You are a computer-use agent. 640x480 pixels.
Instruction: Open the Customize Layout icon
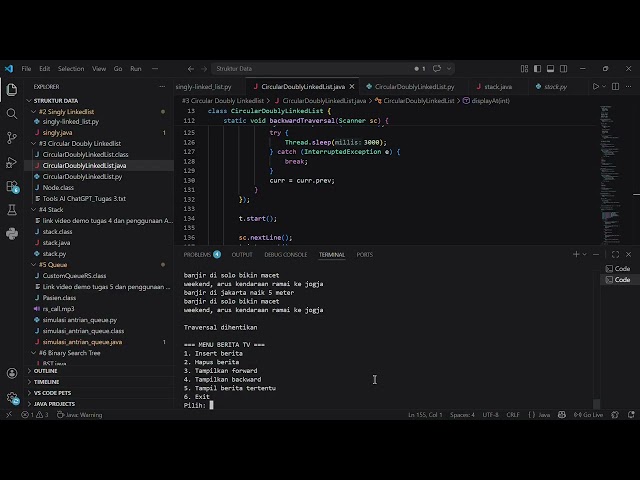tap(524, 69)
